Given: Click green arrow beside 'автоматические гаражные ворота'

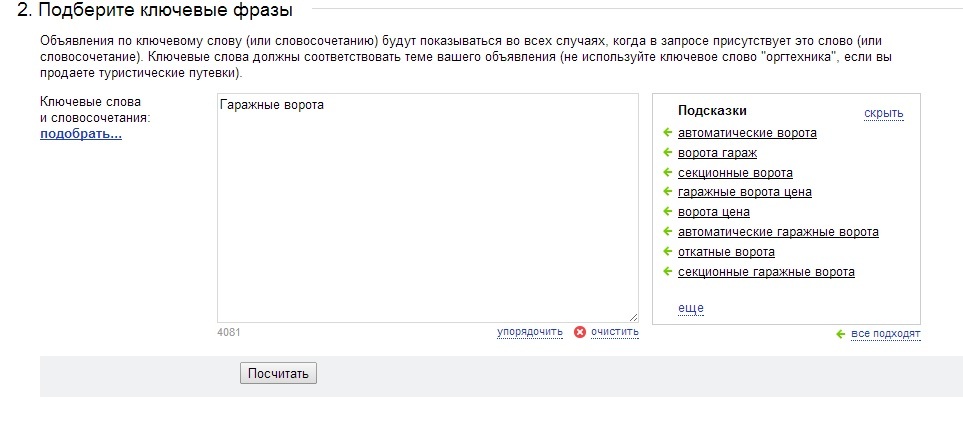Looking at the screenshot, I should tap(668, 232).
